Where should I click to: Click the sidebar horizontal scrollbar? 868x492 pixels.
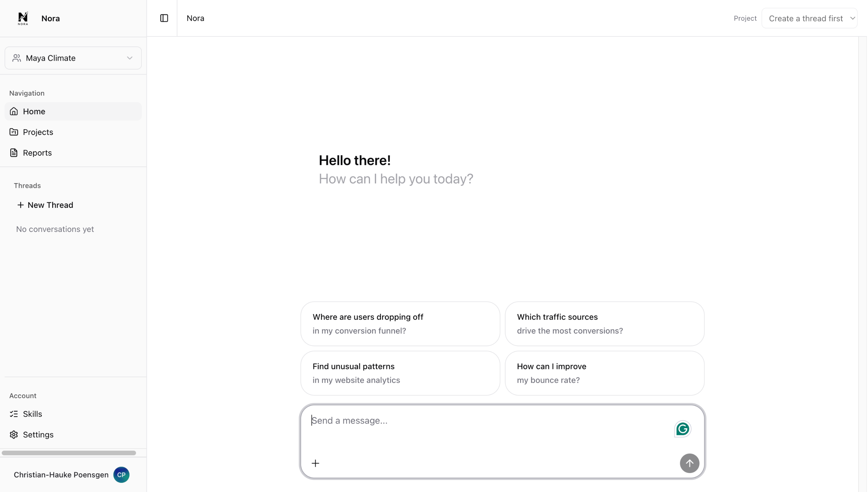click(69, 453)
